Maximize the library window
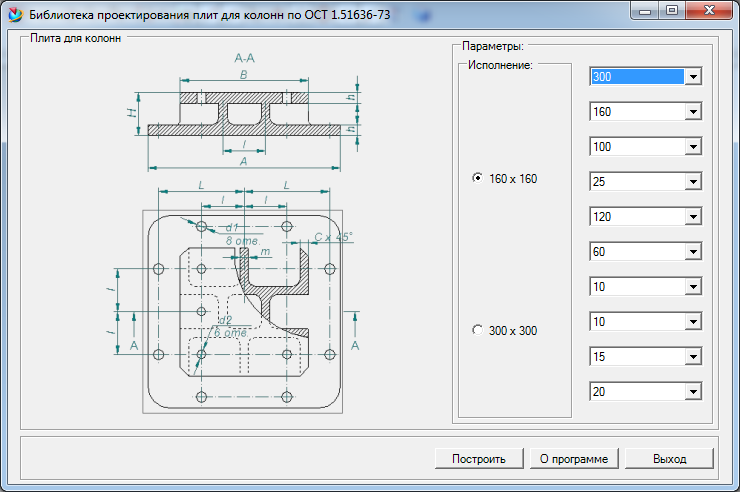The height and width of the screenshot is (492, 740). pyautogui.click(x=673, y=10)
